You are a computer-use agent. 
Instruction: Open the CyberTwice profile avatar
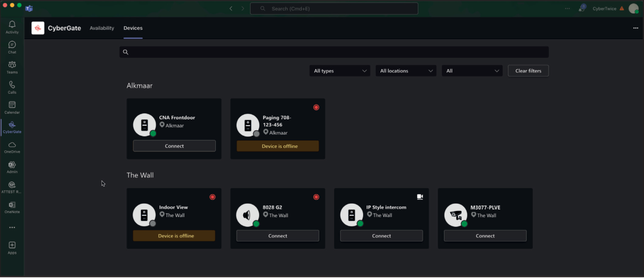[x=633, y=9]
